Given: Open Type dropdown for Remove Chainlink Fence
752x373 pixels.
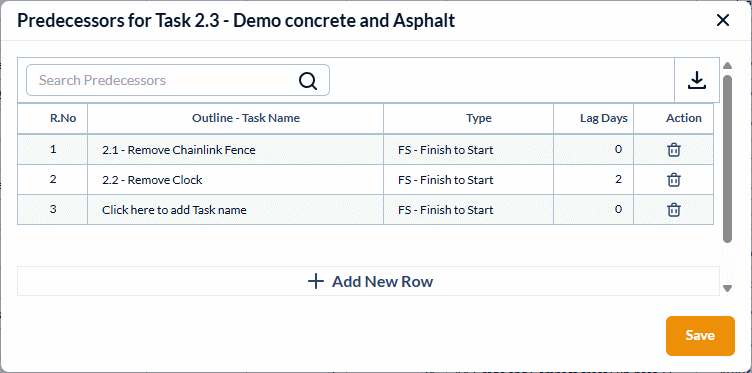Looking at the screenshot, I should (x=468, y=150).
